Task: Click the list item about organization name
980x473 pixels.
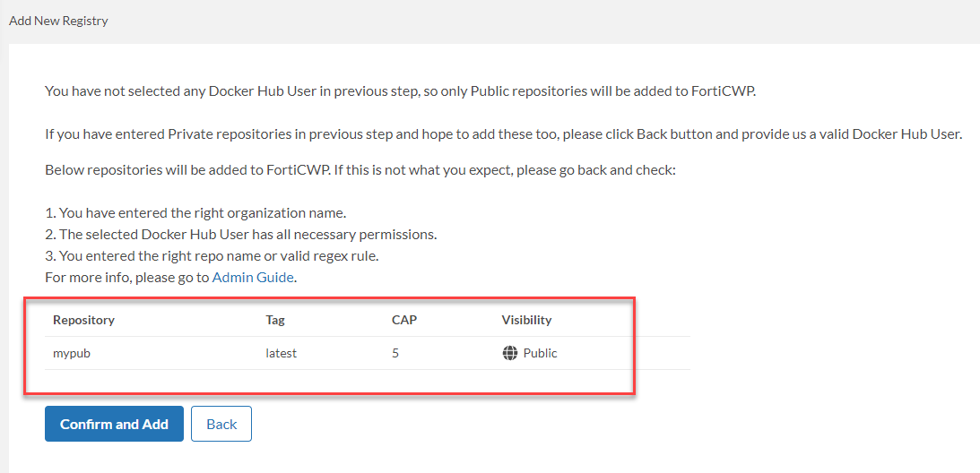Action: 195,212
